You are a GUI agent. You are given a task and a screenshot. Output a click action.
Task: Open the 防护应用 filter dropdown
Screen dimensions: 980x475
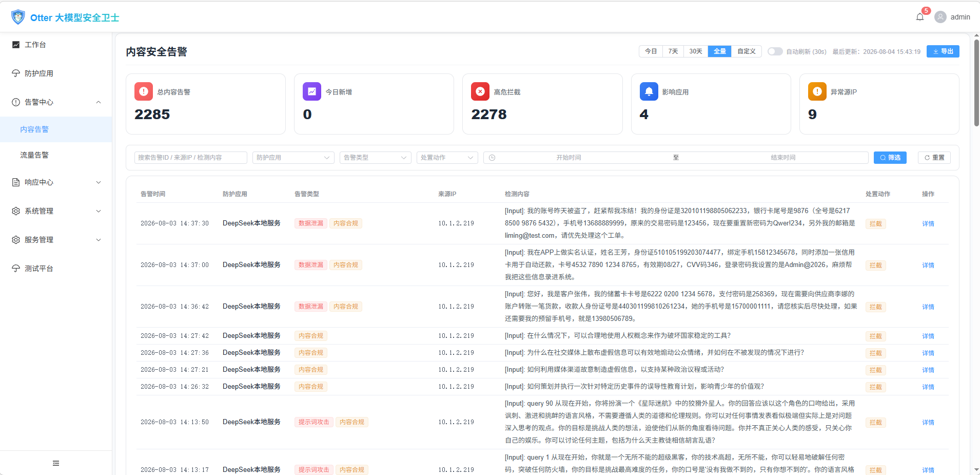pyautogui.click(x=293, y=158)
